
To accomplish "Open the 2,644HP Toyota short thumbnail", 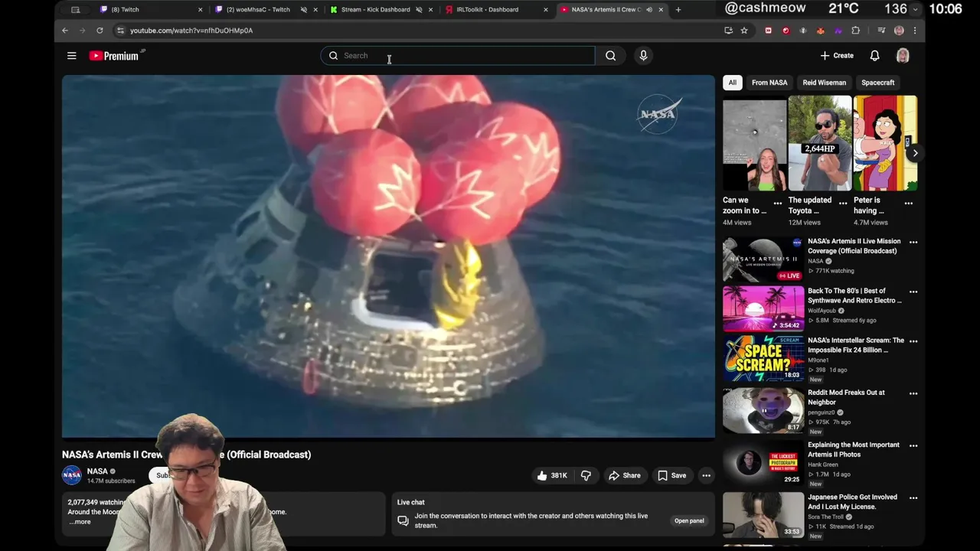I will click(820, 143).
